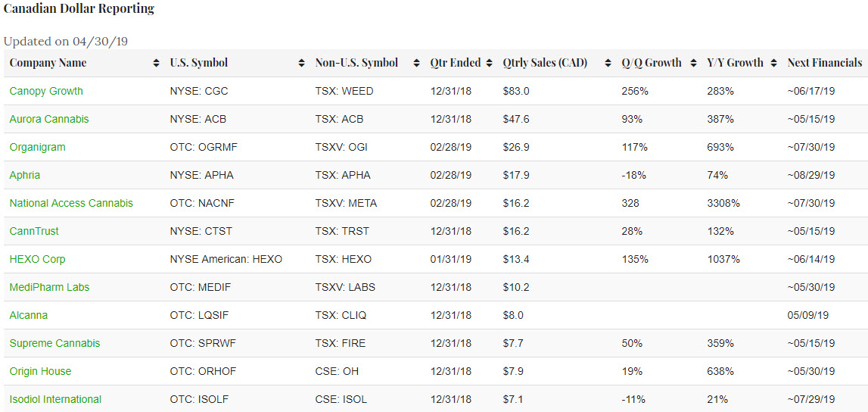Open Isodiol International link
This screenshot has width=868, height=412.
click(55, 399)
